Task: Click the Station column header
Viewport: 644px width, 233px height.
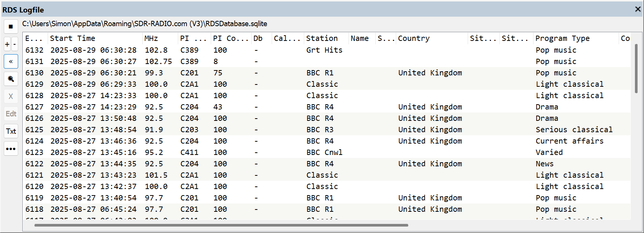Action: point(322,38)
